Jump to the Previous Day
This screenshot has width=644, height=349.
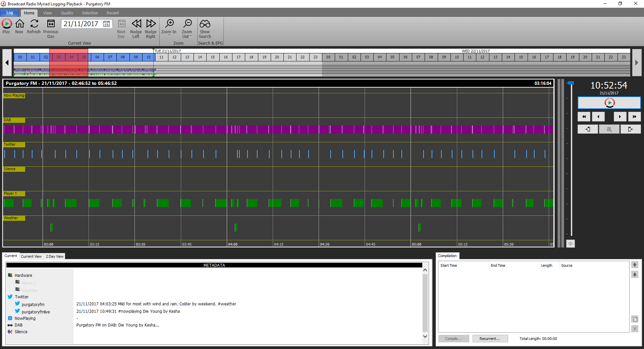[x=51, y=24]
